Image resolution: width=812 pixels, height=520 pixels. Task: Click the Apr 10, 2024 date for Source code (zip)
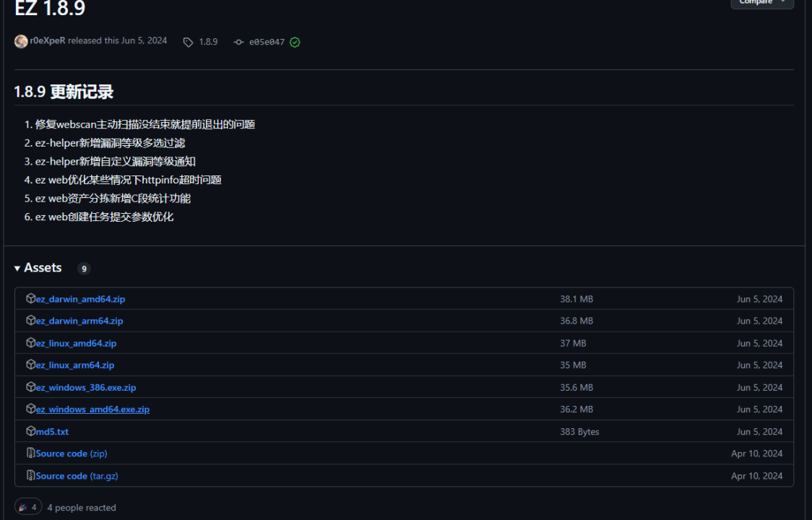(756, 454)
